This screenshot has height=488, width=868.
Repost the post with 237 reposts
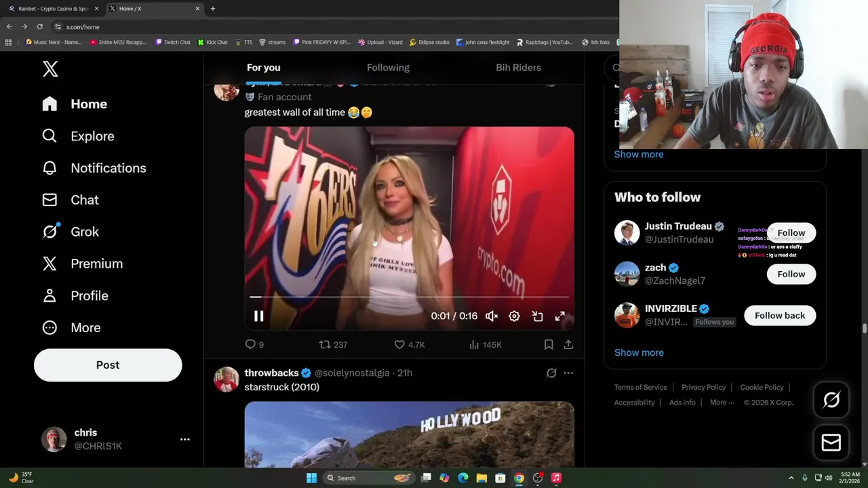tap(333, 344)
